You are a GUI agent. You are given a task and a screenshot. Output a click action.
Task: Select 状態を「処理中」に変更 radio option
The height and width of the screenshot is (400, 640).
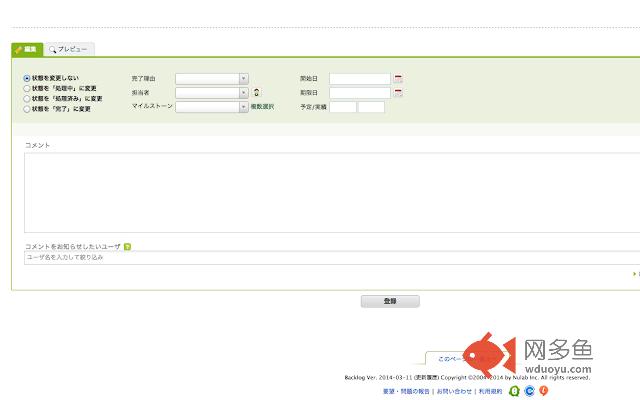[x=27, y=88]
